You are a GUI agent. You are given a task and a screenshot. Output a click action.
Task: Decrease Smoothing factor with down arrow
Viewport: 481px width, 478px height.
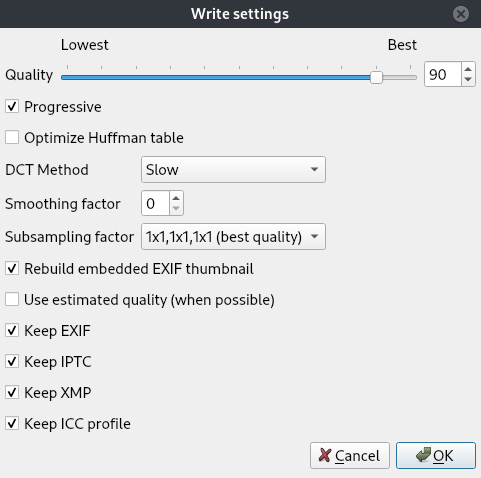click(x=176, y=208)
